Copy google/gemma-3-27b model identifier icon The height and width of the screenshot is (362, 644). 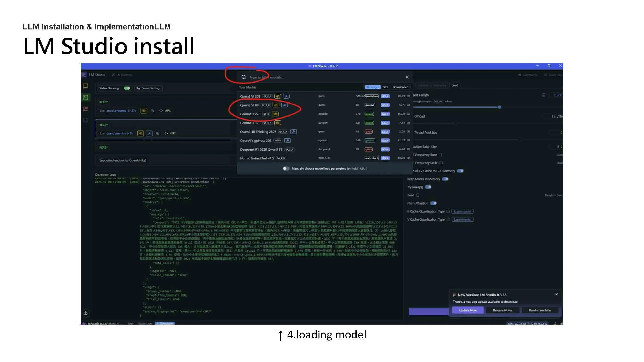click(x=152, y=111)
